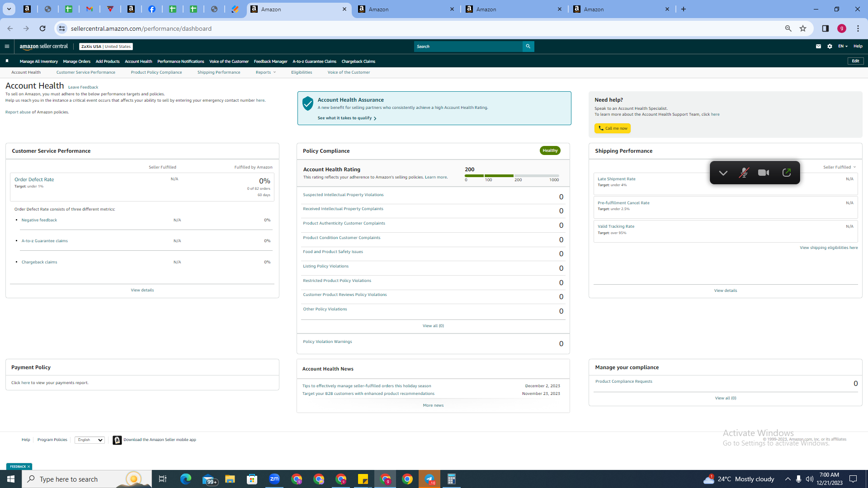The width and height of the screenshot is (868, 488).
Task: Reload the page with the refresh button
Action: (x=42, y=28)
